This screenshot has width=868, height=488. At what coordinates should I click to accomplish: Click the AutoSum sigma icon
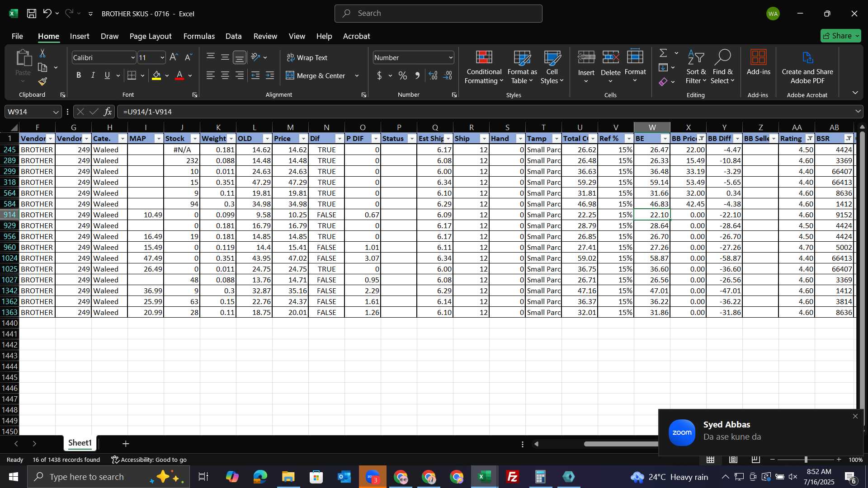663,53
